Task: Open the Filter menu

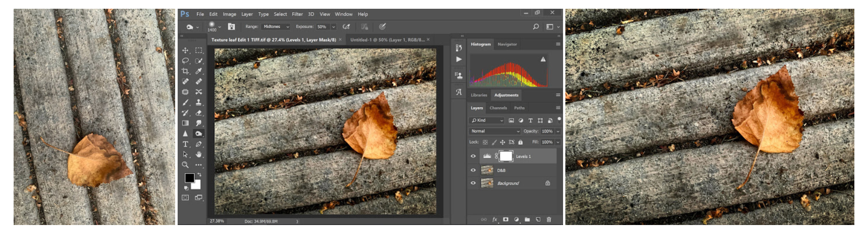Action: pos(297,14)
